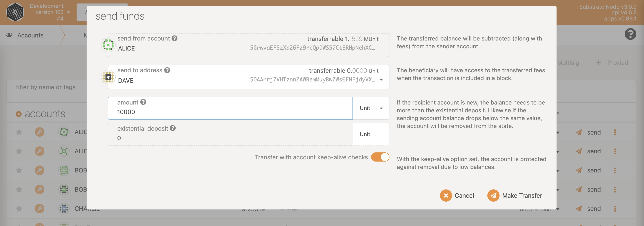Image resolution: width=644 pixels, height=226 pixels.
Task: Click the ALICE sender address text
Action: pos(312,48)
